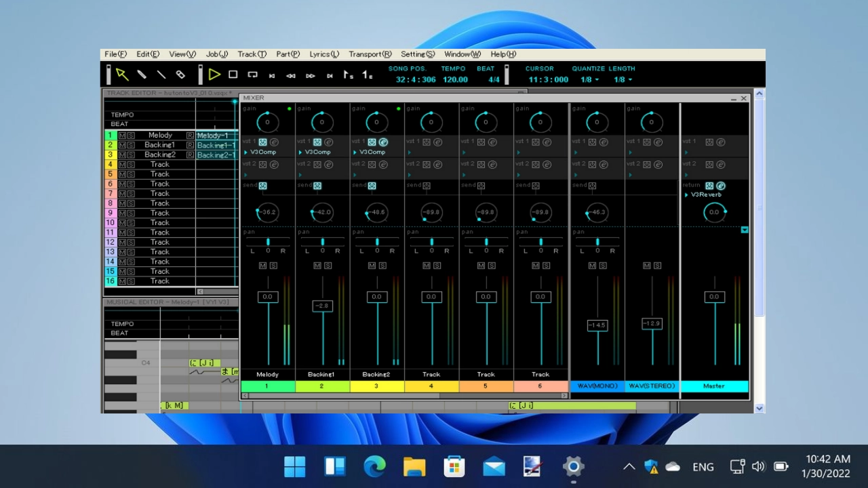Jump to song start
Viewport: 868px width, 488px height.
click(x=272, y=76)
